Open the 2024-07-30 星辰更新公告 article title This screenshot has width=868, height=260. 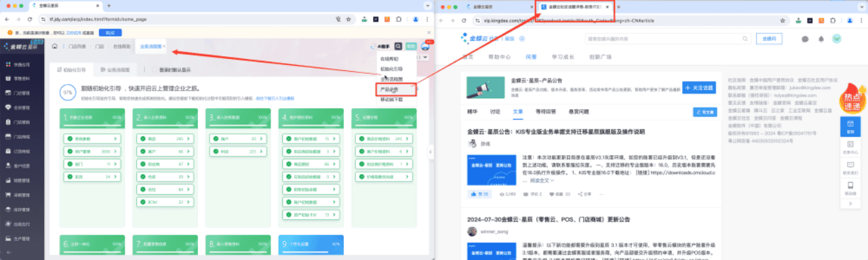pyautogui.click(x=549, y=219)
